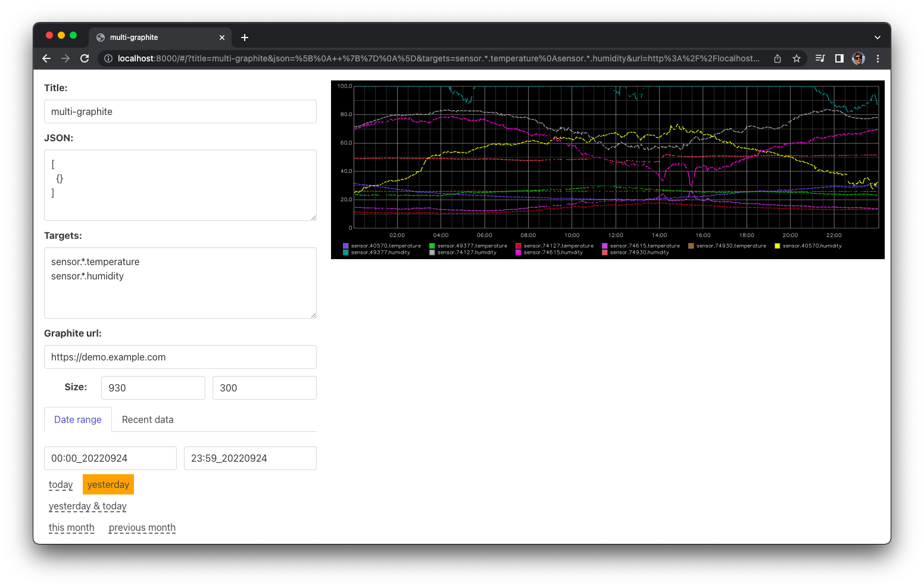The height and width of the screenshot is (588, 924).
Task: Click the Title: label
Action: [56, 88]
